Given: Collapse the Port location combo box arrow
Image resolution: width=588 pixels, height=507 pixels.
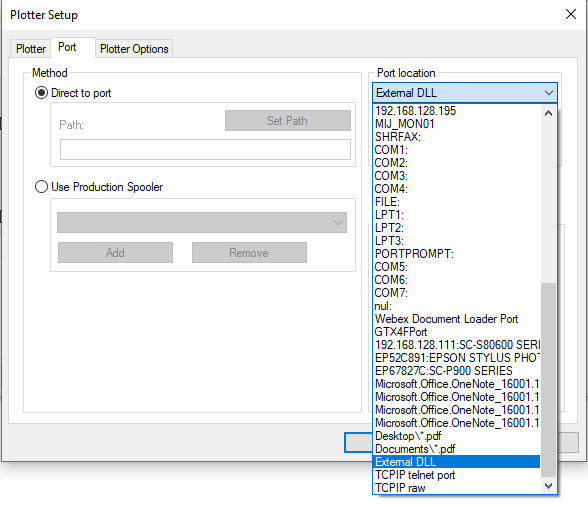Looking at the screenshot, I should pos(549,93).
